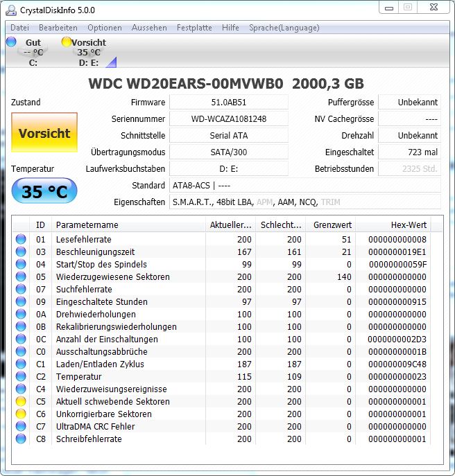Click the Schlecht... column header
The width and height of the screenshot is (455, 476).
281,225
